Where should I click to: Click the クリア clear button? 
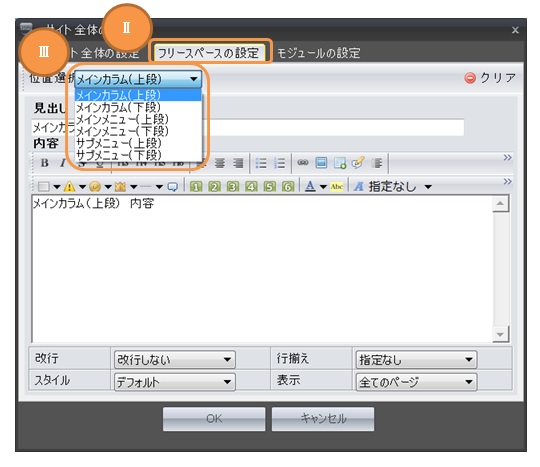pos(490,78)
